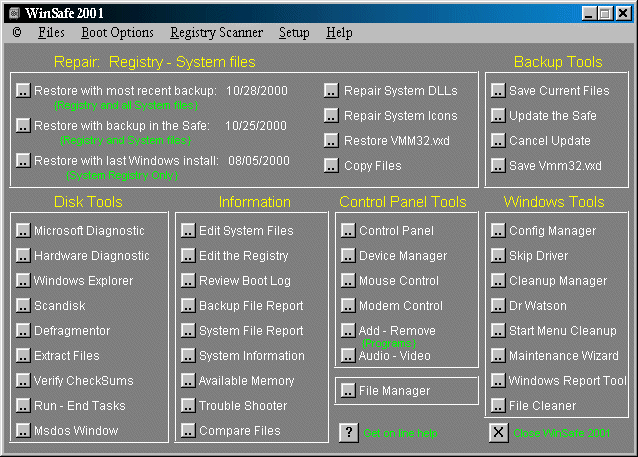This screenshot has height=457, width=638.
Task: Click the Repair System DLLs button
Action: tap(331, 90)
